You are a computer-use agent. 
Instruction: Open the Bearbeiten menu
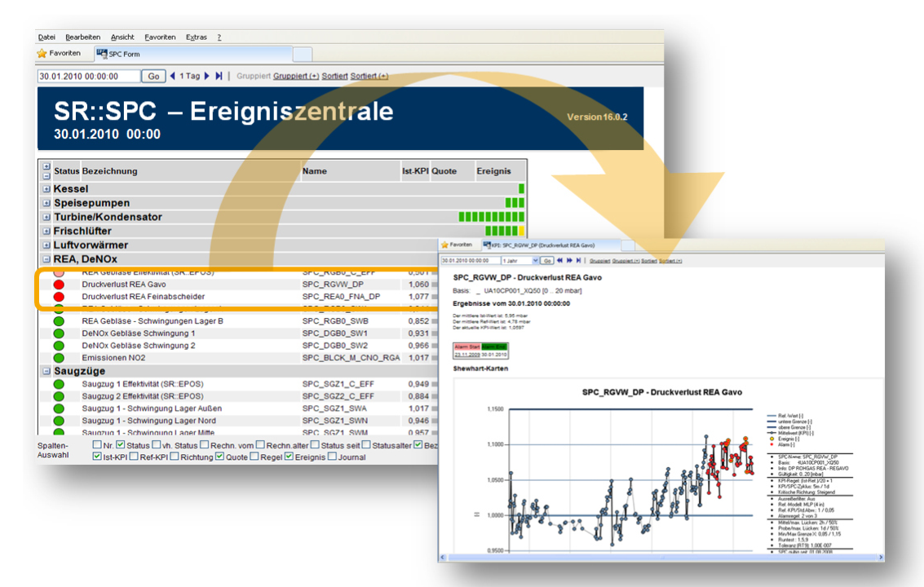82,38
